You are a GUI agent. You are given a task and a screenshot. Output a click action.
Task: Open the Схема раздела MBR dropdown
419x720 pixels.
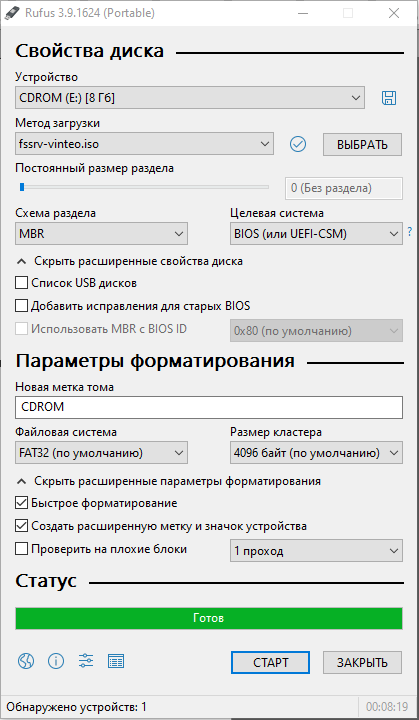pyautogui.click(x=101, y=234)
